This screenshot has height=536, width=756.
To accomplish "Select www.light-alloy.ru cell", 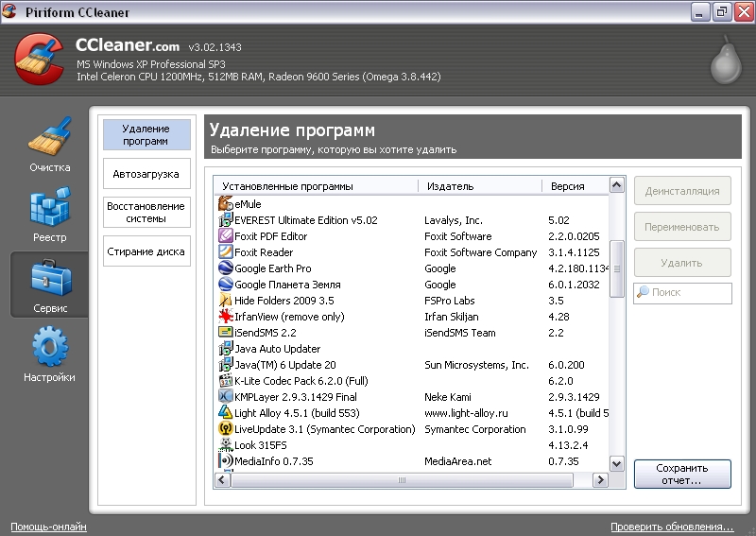I will (x=466, y=413).
